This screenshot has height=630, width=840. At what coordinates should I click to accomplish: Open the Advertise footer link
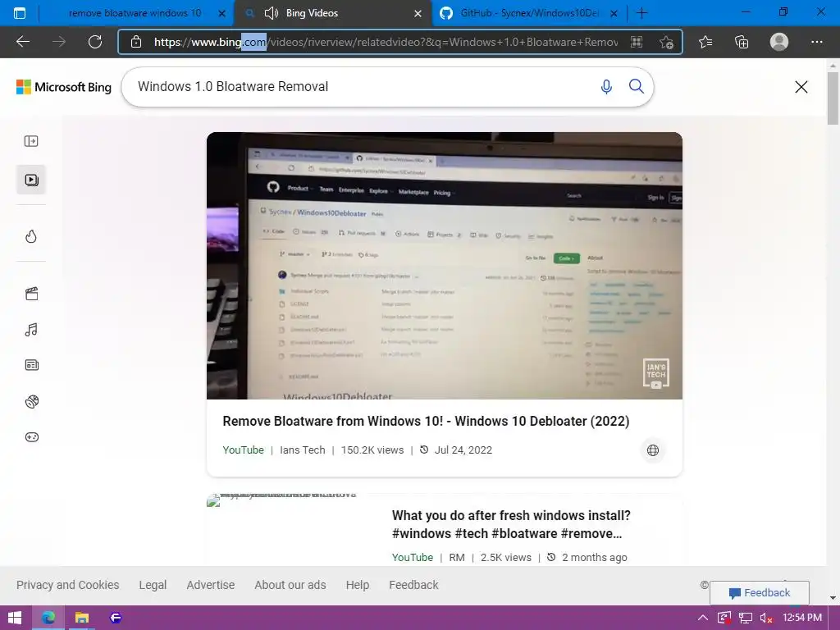click(x=211, y=585)
